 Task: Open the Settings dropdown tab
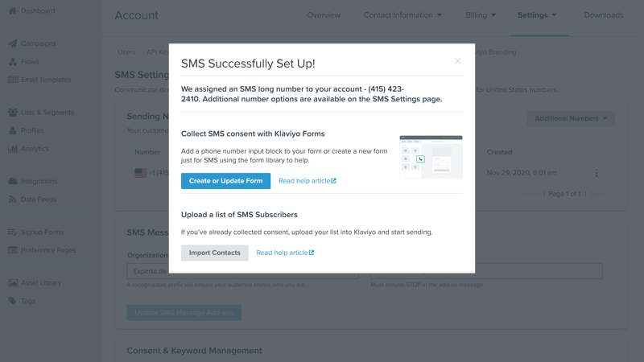tap(537, 15)
